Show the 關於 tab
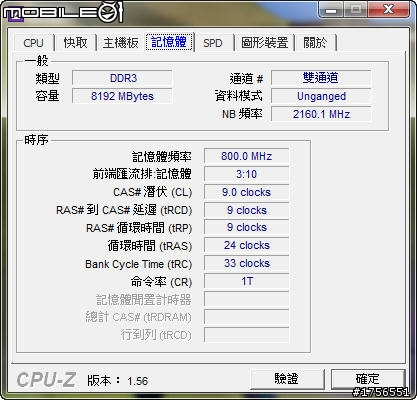Viewport: 417px width, 400px height. pyautogui.click(x=315, y=43)
